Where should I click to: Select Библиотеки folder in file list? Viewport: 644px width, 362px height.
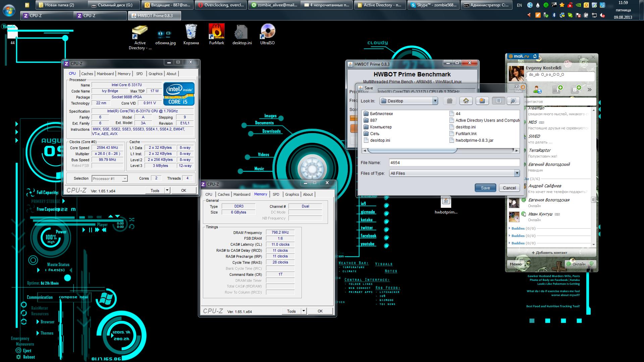(x=378, y=114)
